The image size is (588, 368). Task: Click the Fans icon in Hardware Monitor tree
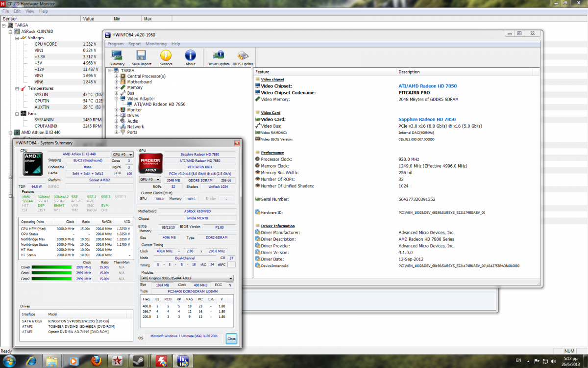coord(24,113)
